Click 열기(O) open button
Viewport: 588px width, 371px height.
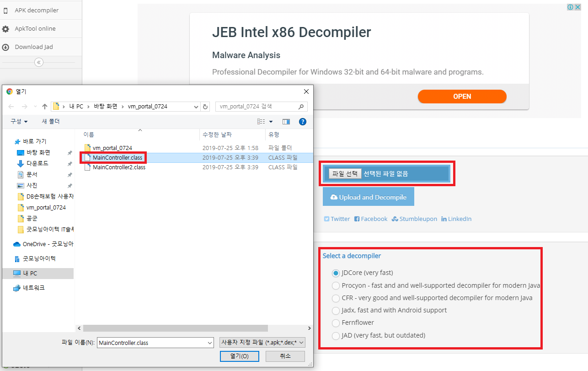pyautogui.click(x=240, y=356)
